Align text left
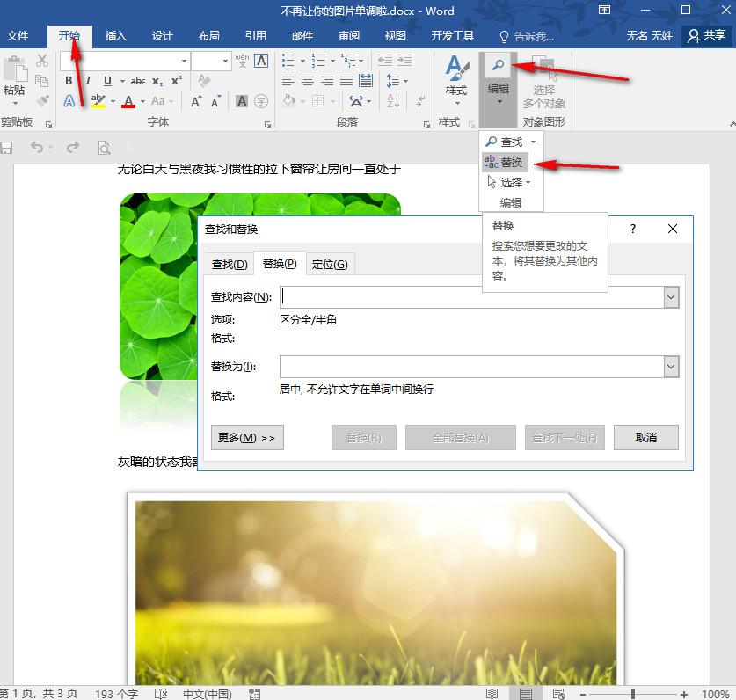This screenshot has width=736, height=700. click(x=288, y=81)
